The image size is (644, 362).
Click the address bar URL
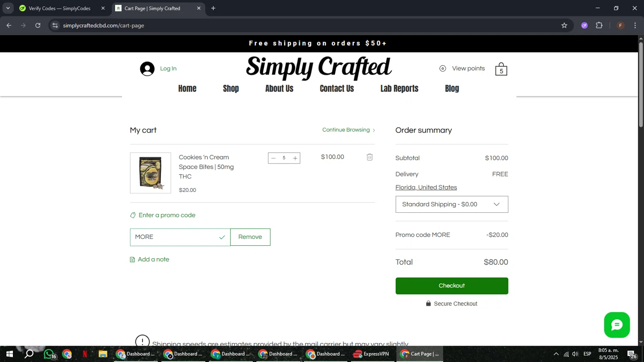[x=103, y=25]
